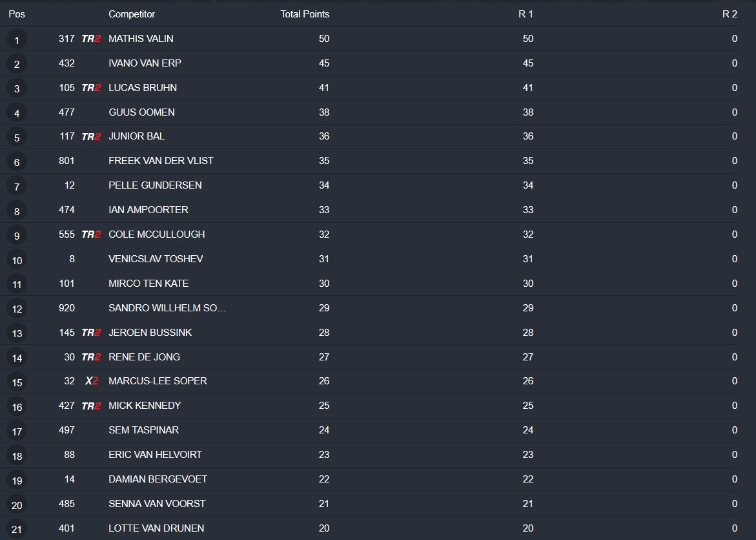Image resolution: width=756 pixels, height=540 pixels.
Task: Open competitor Ivano Van Erp
Action: pyautogui.click(x=145, y=63)
